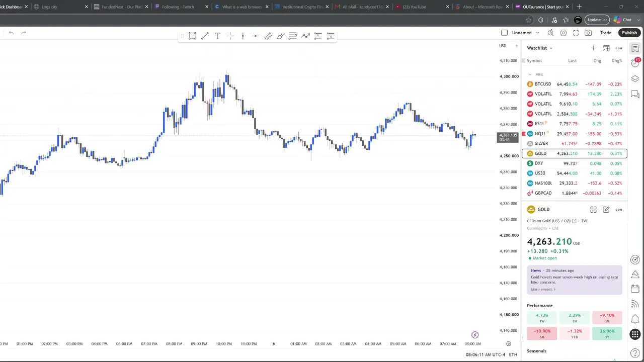The width and height of the screenshot is (644, 362).
Task: Select the rectangle drawing tool
Action: pos(192,36)
